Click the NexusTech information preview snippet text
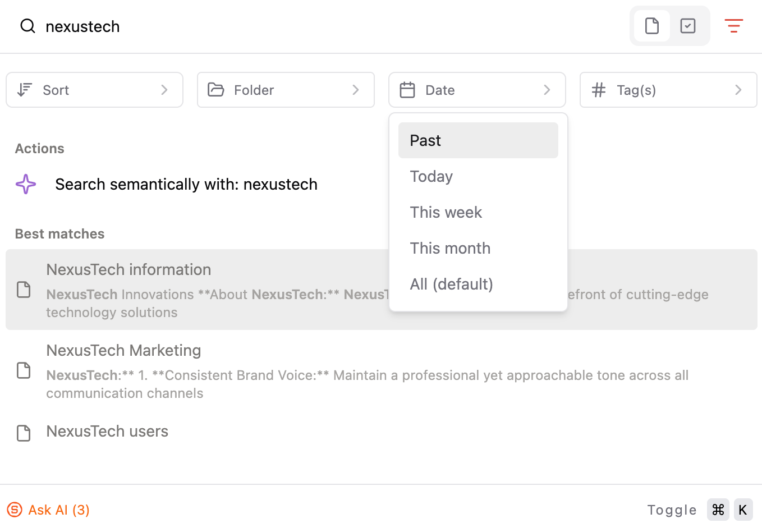Image resolution: width=762 pixels, height=532 pixels. click(x=377, y=303)
